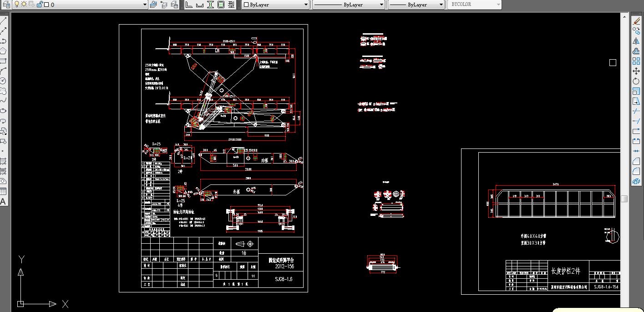The height and width of the screenshot is (312, 644).
Task: Select the Polygon tool
Action: tap(3, 51)
